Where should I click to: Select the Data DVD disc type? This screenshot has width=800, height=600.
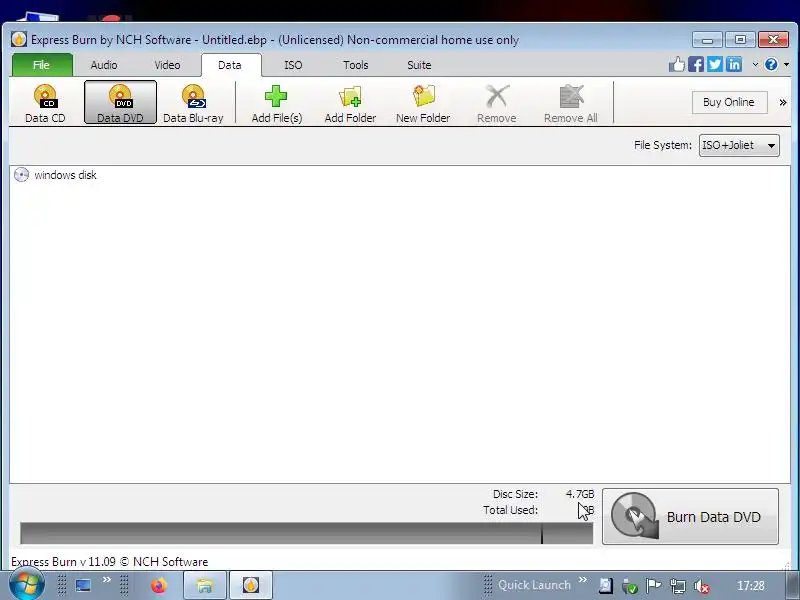120,103
